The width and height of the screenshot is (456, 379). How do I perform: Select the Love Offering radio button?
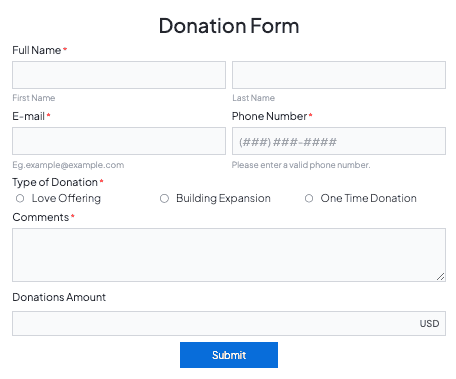tap(20, 199)
